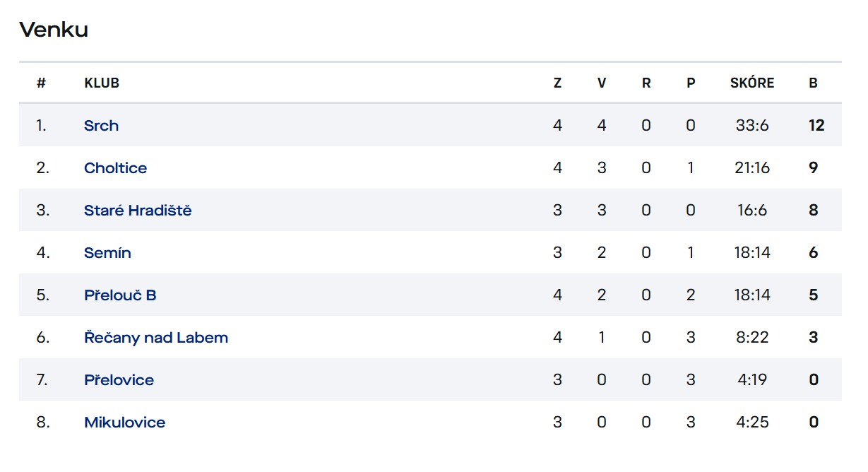Click the SKÓRE column header
The height and width of the screenshot is (472, 868).
pos(752,83)
